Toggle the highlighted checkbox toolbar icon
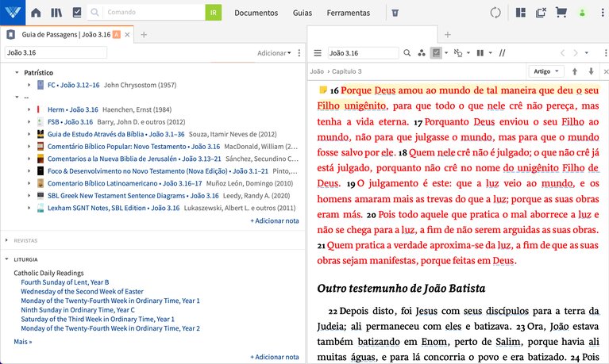This screenshot has height=364, width=609. (436, 53)
